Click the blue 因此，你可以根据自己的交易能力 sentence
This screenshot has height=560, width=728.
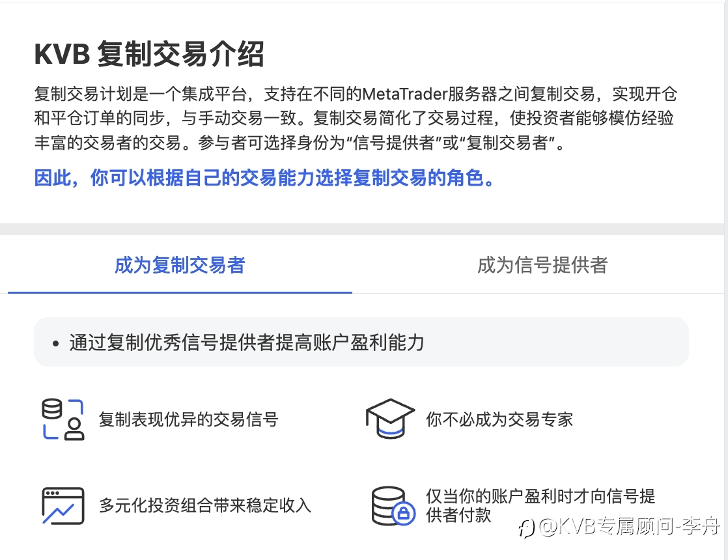click(264, 178)
